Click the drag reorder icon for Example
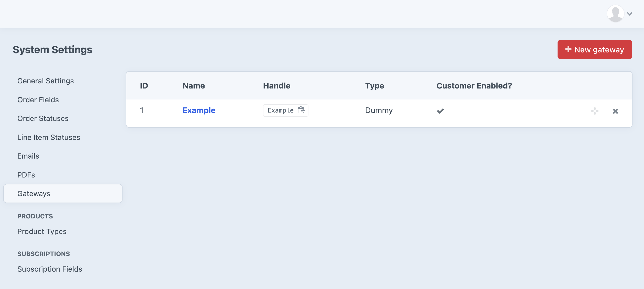 click(595, 111)
